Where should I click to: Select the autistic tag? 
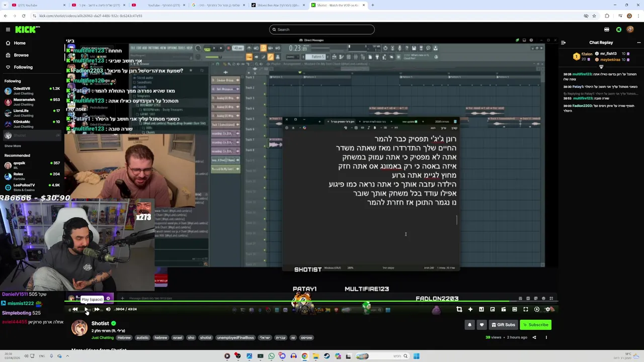click(x=142, y=338)
